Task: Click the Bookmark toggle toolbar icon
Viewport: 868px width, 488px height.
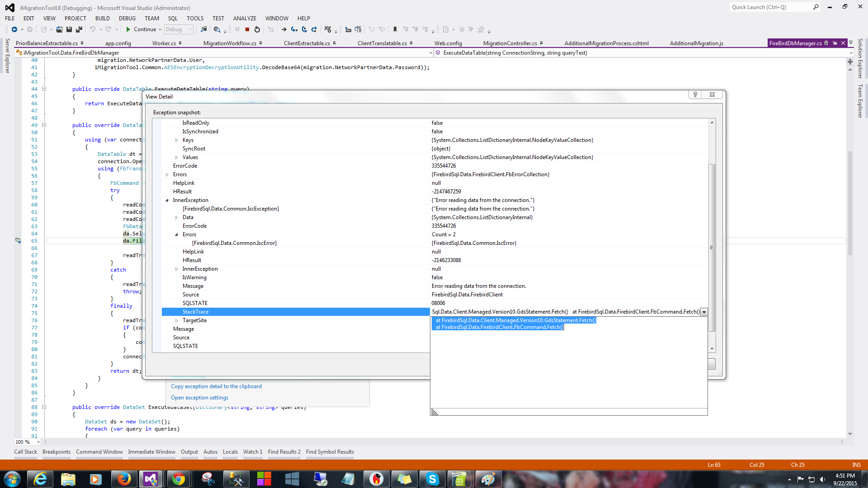Action: (x=395, y=29)
